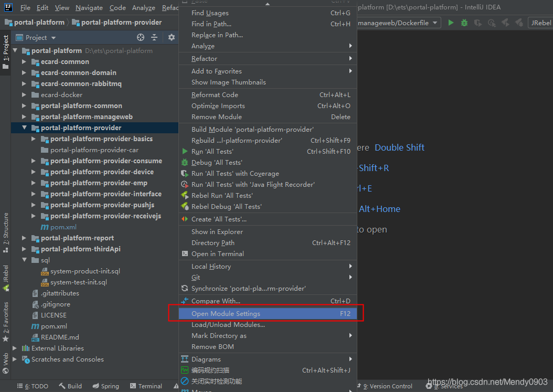Click JRebel run rocket icon in toolbar

(505, 23)
